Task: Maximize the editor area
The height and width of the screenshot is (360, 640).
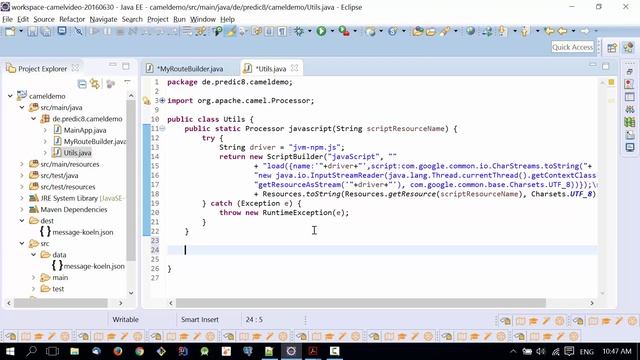Action: pos(606,66)
